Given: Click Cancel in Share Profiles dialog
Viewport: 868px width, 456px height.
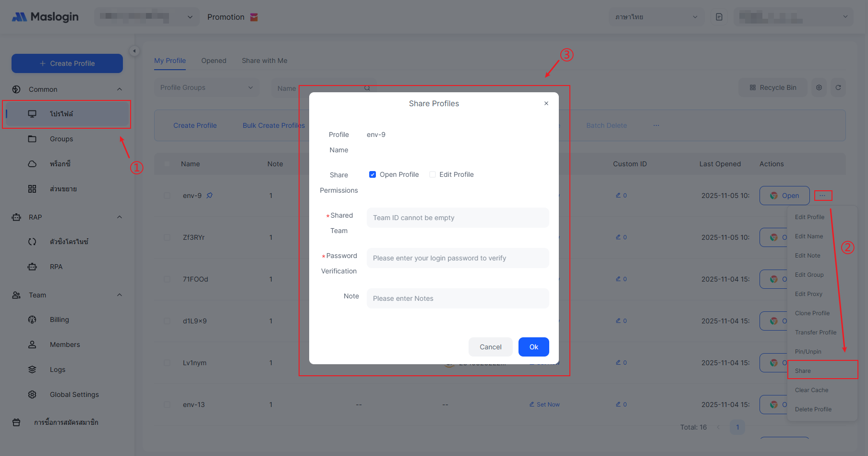Looking at the screenshot, I should pos(490,347).
